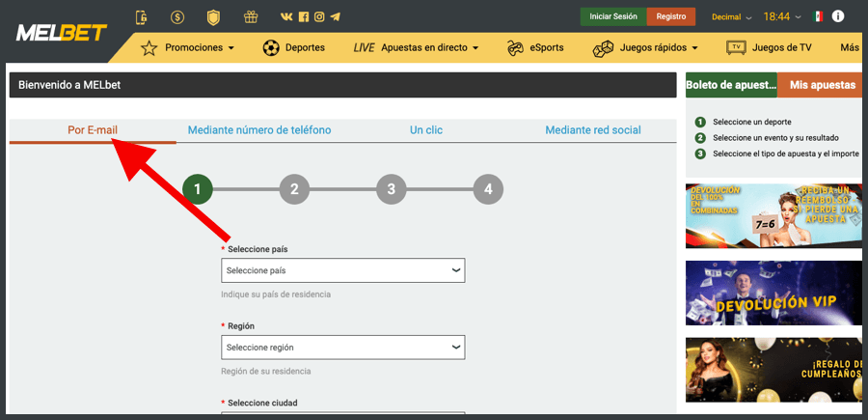
Task: Click the info circle icon
Action: [838, 16]
